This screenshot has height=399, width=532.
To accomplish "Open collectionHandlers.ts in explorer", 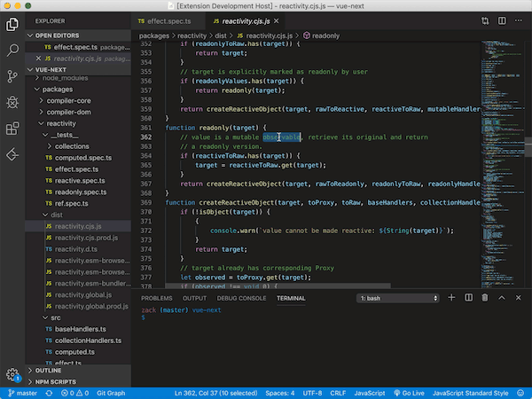I will click(78, 340).
